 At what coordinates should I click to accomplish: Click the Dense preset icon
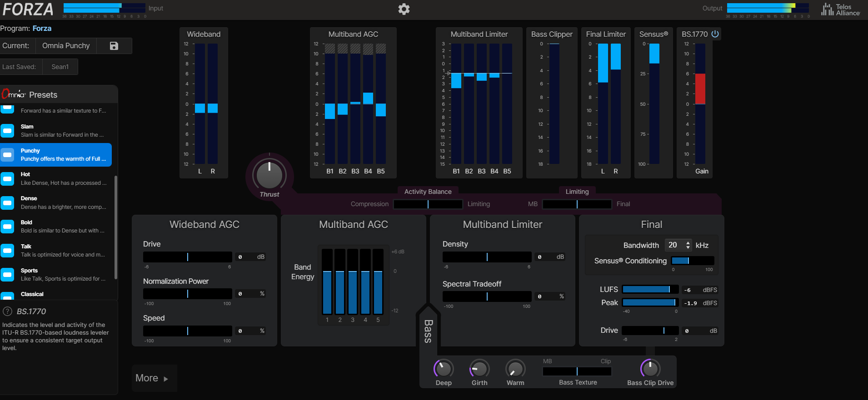click(7, 203)
